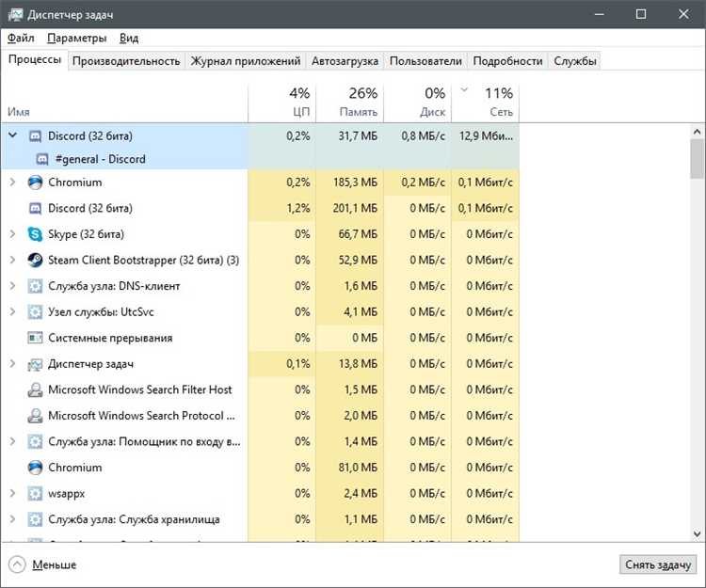
Task: Sort by the Сеть column header
Action: pyautogui.click(x=486, y=103)
